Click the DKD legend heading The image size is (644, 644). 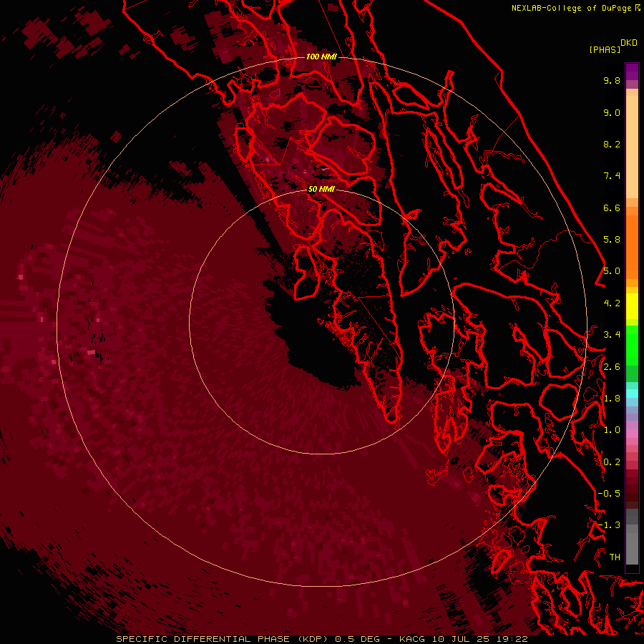pos(628,43)
